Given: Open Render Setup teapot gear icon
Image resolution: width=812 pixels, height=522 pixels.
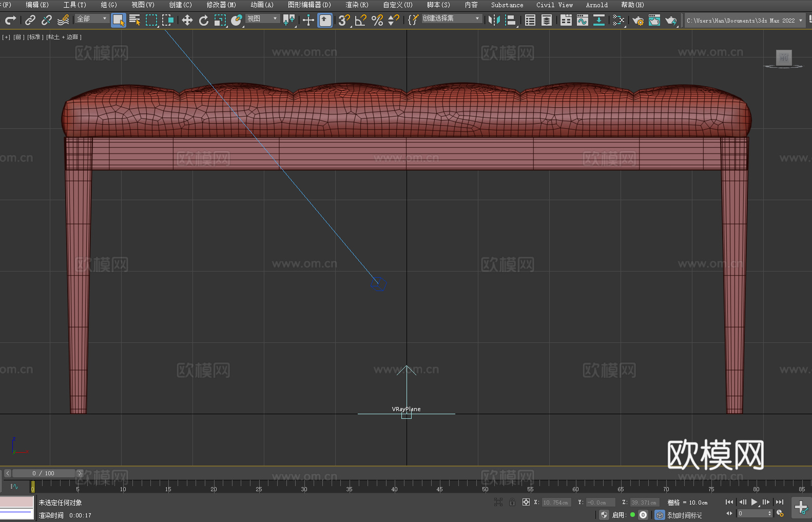Looking at the screenshot, I should (x=638, y=20).
